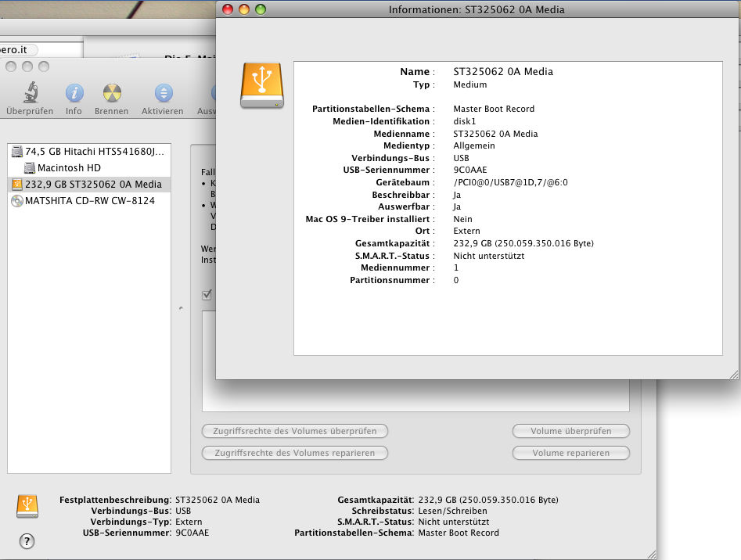The image size is (741, 560).
Task: Click the resize grip of the Disk Utility window
Action: (651, 555)
